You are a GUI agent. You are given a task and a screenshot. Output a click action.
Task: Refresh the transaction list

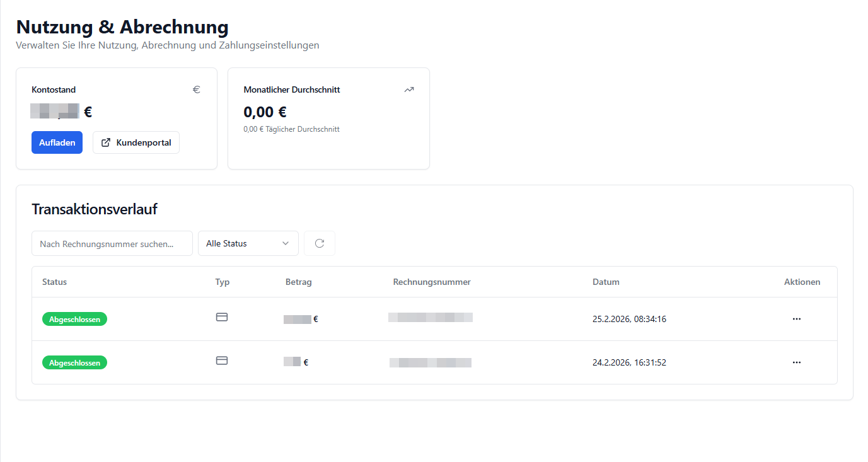(319, 243)
